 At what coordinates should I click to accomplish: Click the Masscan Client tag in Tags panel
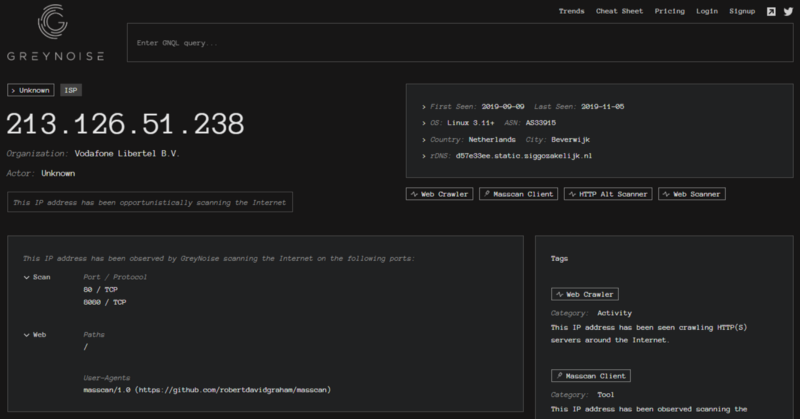[x=591, y=376]
